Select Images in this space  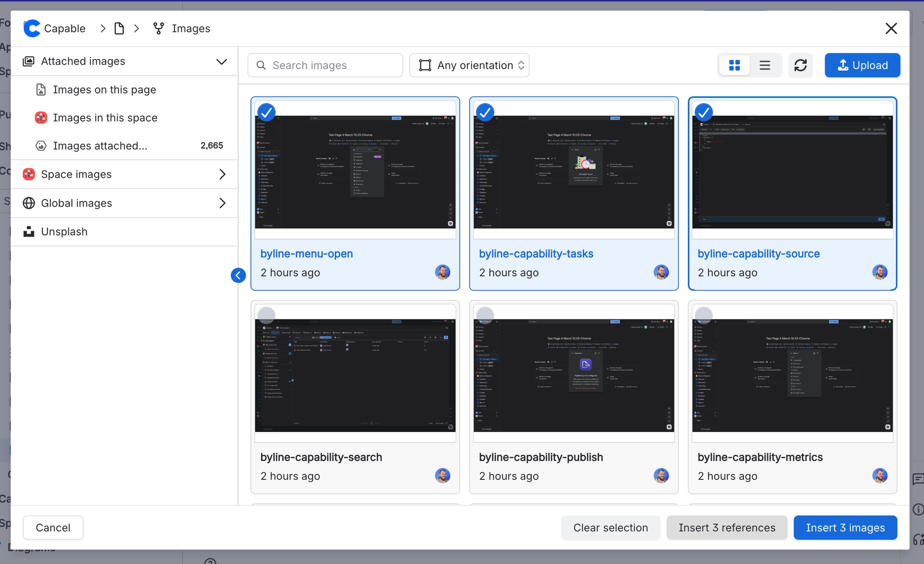point(105,117)
